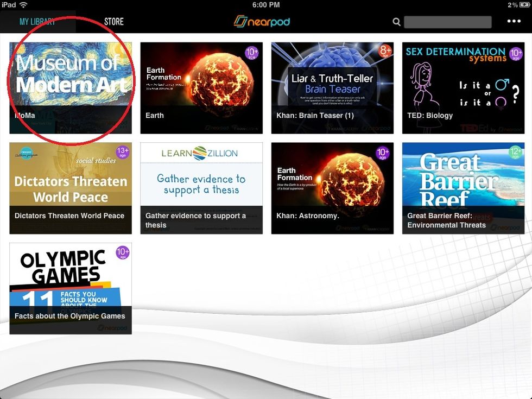Viewport: 532px width, 399px height.
Task: Open the overflow menu with three dots
Action: click(512, 21)
